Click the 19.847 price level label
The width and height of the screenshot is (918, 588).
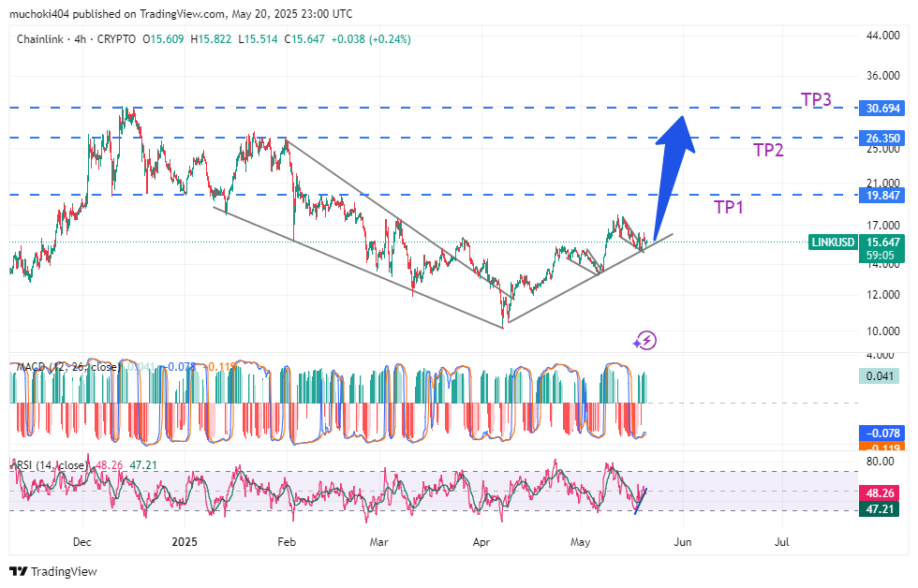point(883,195)
